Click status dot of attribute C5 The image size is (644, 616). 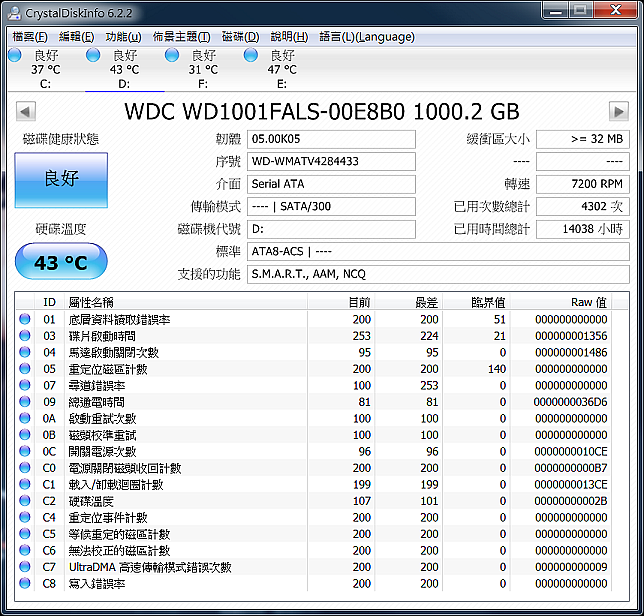[25, 533]
